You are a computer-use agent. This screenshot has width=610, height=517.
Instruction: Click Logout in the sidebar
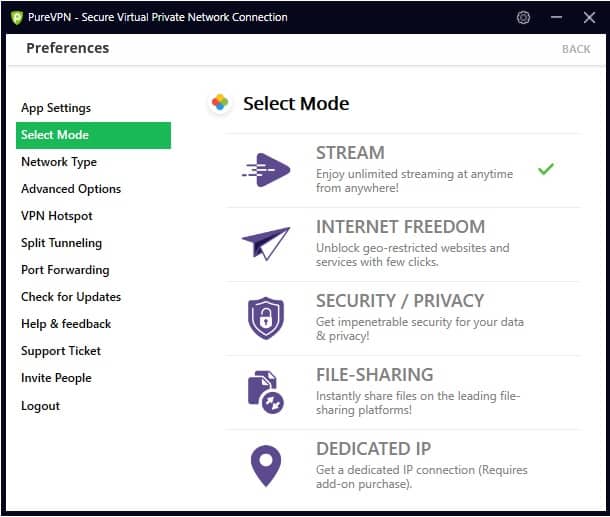pyautogui.click(x=40, y=406)
